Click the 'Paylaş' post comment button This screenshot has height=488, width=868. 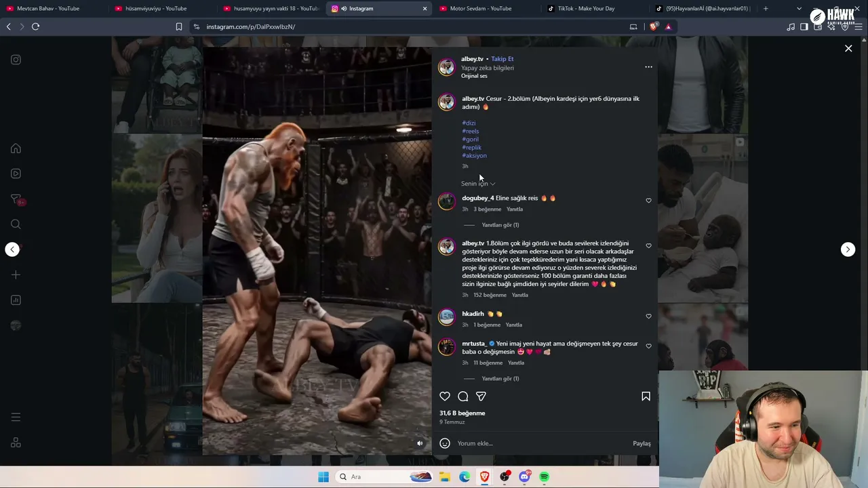point(642,444)
